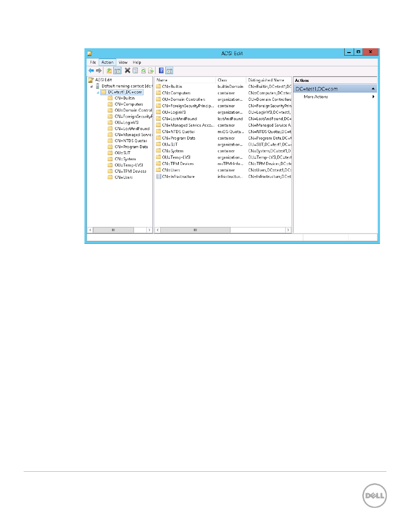Click the Forward arrow toolbar icon
This screenshot has height=532, width=411.
tap(99, 71)
